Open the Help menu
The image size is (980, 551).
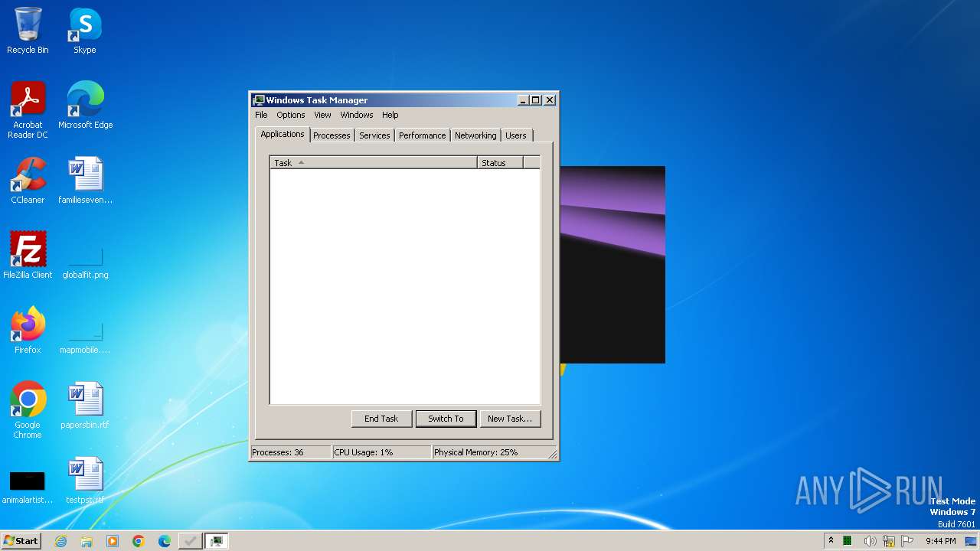coord(390,115)
